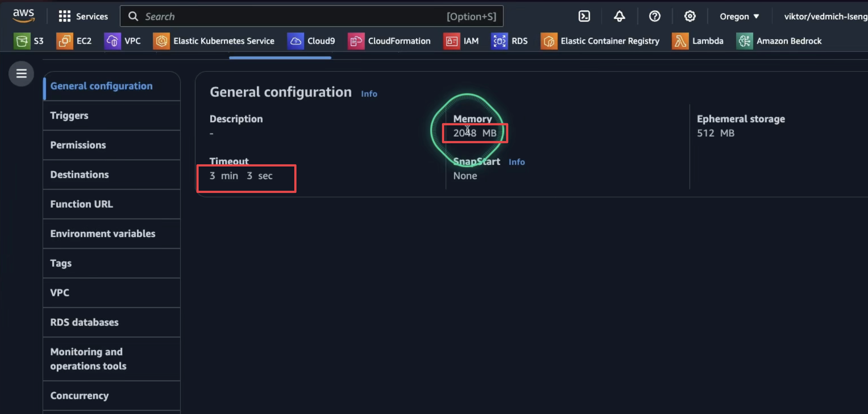Open the notifications bell
Viewport: 868px width, 414px height.
coord(619,16)
